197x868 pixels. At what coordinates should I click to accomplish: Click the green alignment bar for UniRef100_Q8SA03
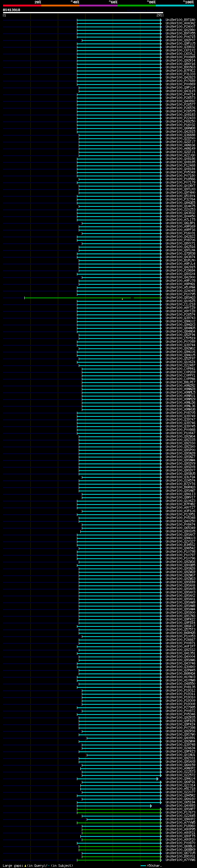click(x=93, y=298)
